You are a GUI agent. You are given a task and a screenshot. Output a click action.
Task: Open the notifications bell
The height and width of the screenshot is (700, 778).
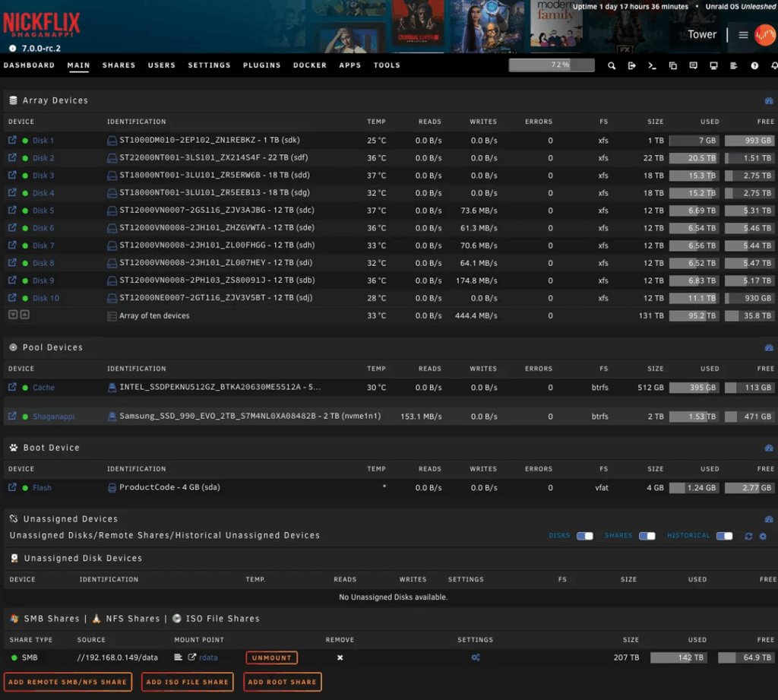click(773, 65)
